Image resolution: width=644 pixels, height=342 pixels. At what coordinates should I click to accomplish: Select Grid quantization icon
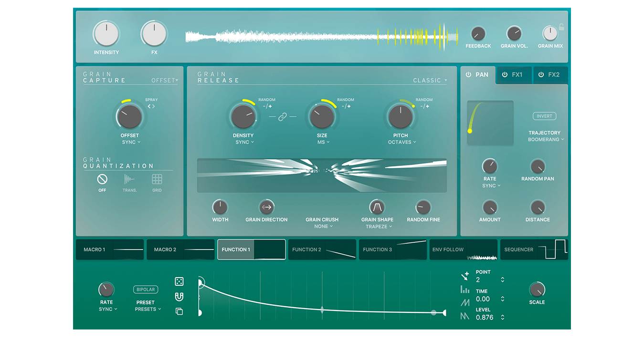tap(157, 179)
